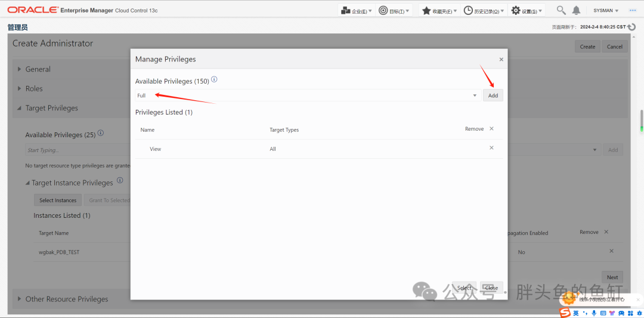Close the Manage Privileges dialog with X

coord(501,60)
